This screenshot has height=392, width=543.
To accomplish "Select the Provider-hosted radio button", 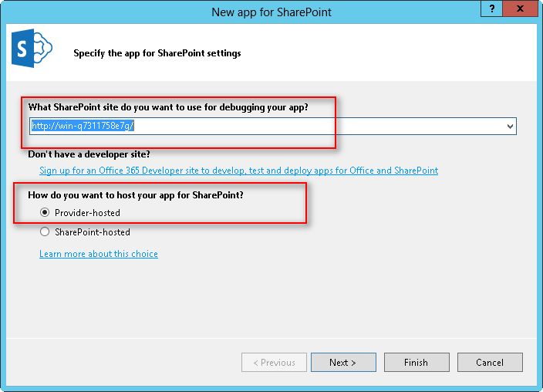I will click(45, 213).
